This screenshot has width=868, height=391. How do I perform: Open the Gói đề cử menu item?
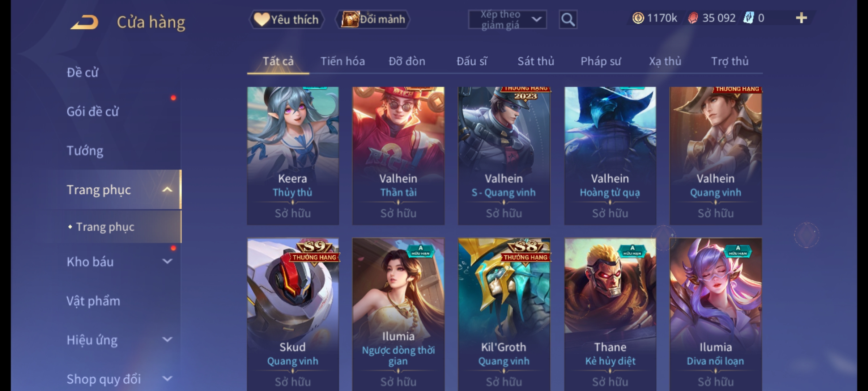93,111
